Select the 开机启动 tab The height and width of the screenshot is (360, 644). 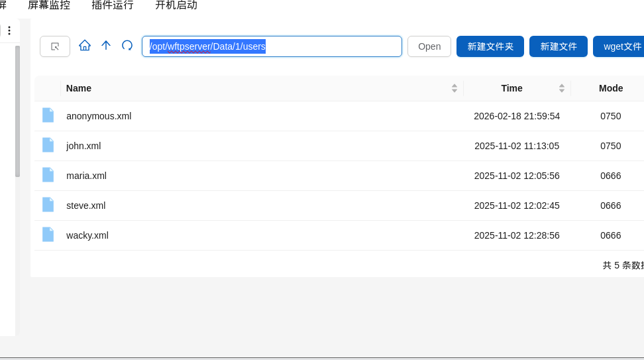tap(176, 5)
